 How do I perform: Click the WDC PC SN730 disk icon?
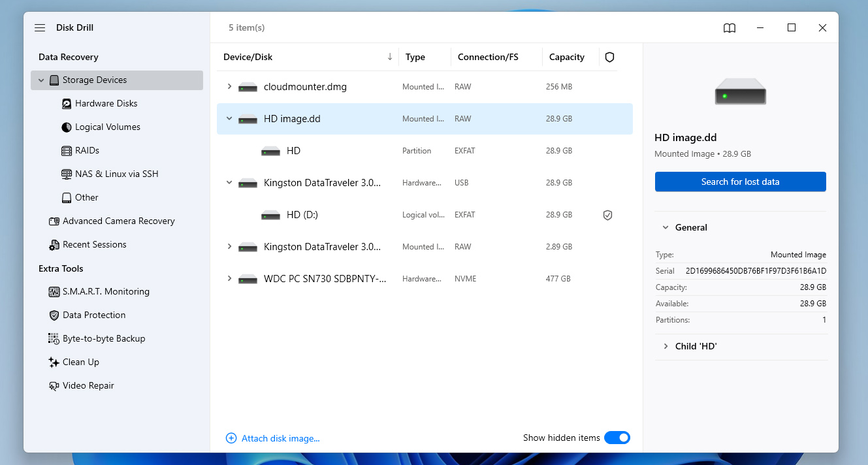(248, 279)
